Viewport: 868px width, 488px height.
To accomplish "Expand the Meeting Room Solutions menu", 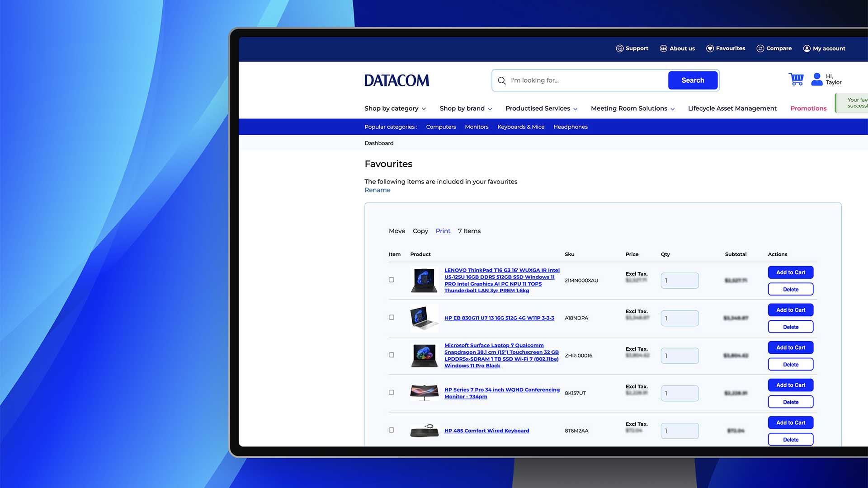I will 633,108.
